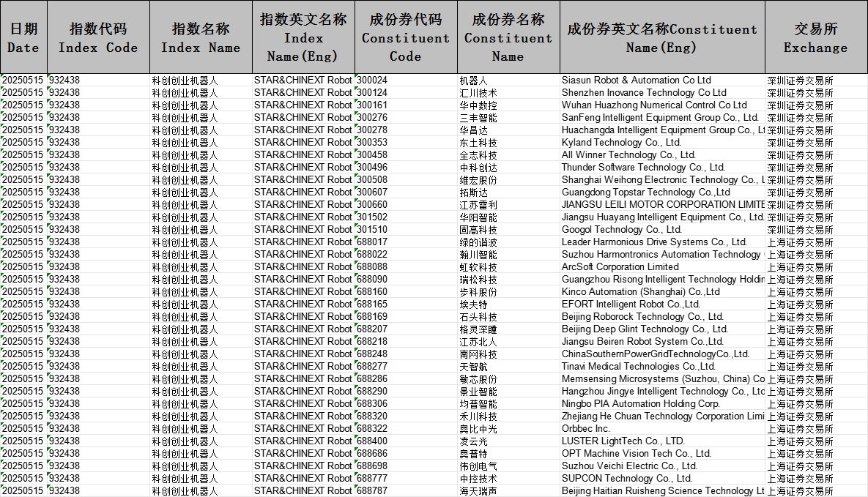This screenshot has width=868, height=497.
Task: Select Tinavi Medical Technologies Co.,Ltd. cell
Action: pyautogui.click(x=662, y=367)
